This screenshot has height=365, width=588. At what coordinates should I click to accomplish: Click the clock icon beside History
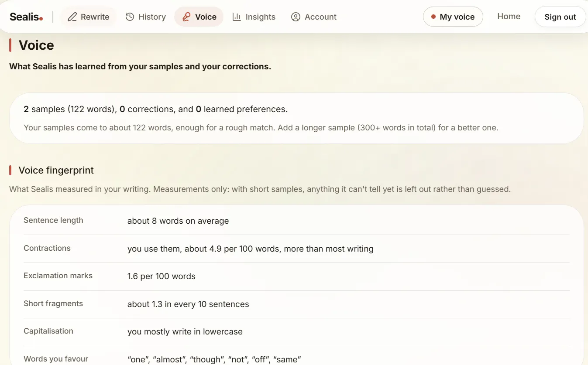[130, 17]
